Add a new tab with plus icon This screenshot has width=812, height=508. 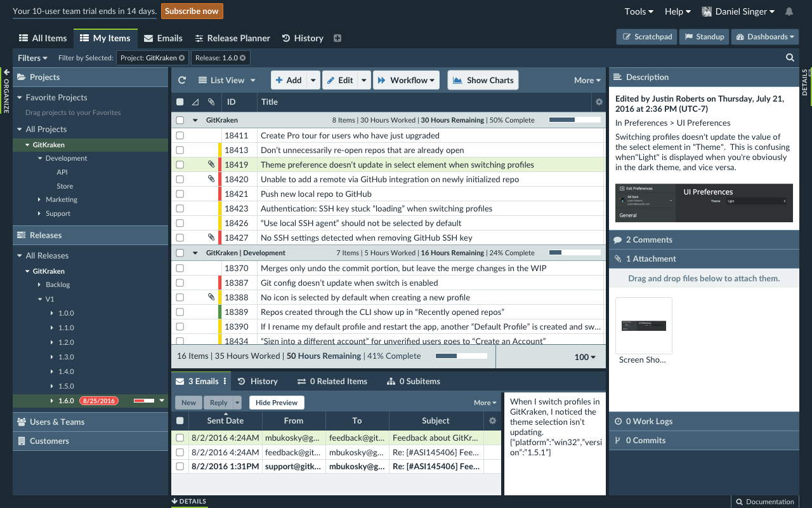point(337,38)
